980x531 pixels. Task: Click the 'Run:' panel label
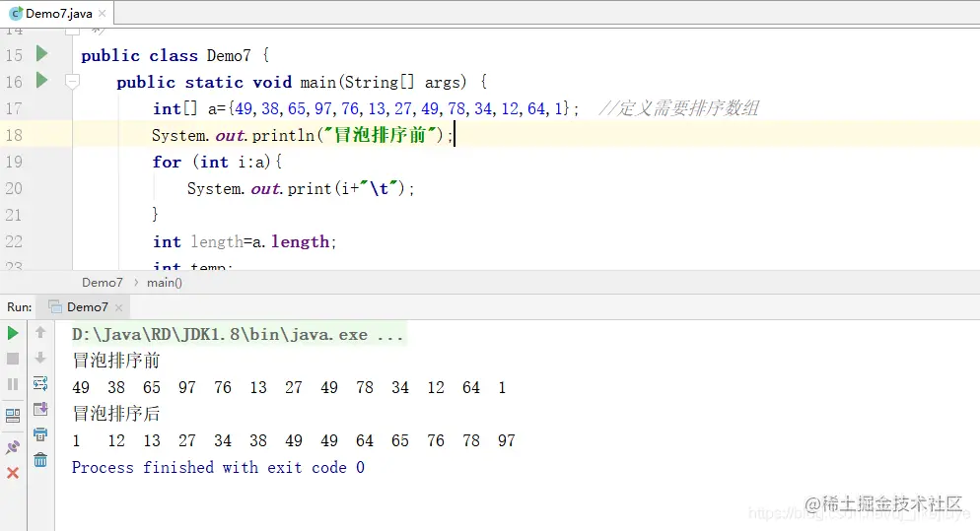coord(20,306)
